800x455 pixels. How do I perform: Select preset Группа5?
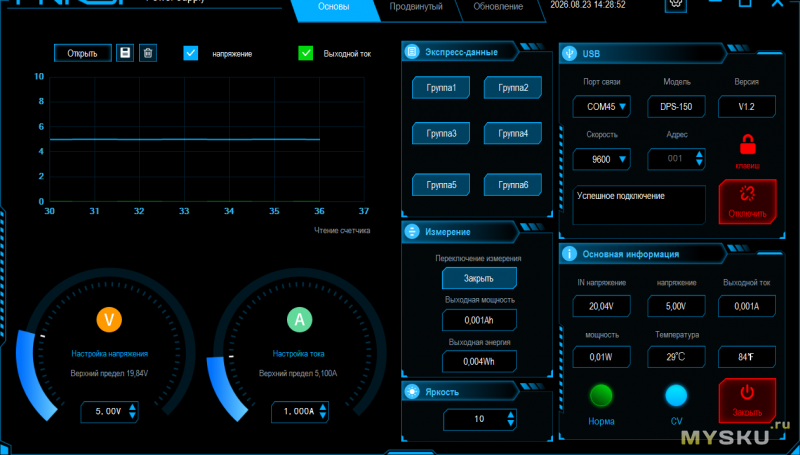pyautogui.click(x=441, y=185)
